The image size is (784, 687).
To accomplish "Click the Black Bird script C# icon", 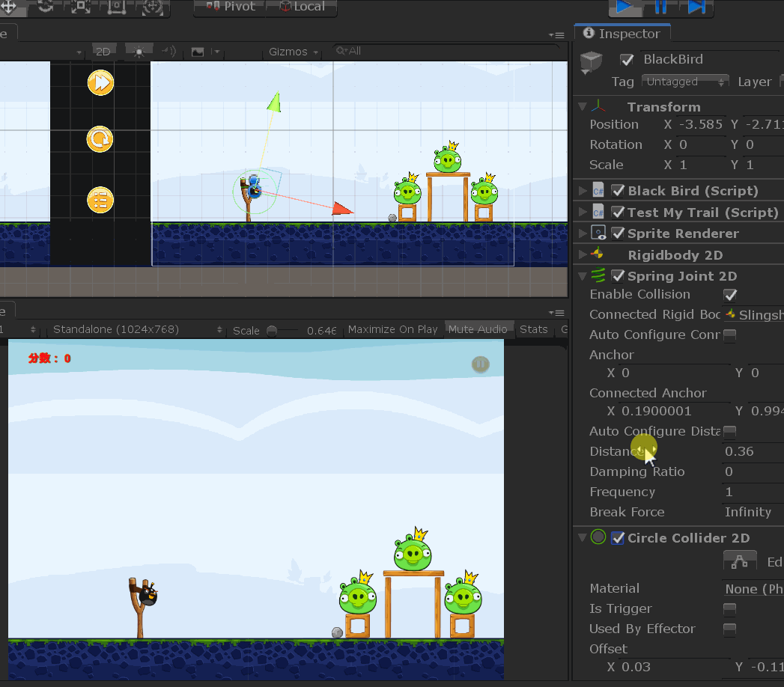I will [x=598, y=190].
